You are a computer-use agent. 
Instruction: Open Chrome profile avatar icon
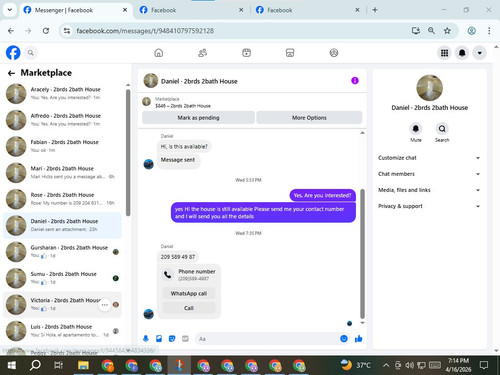click(x=471, y=31)
